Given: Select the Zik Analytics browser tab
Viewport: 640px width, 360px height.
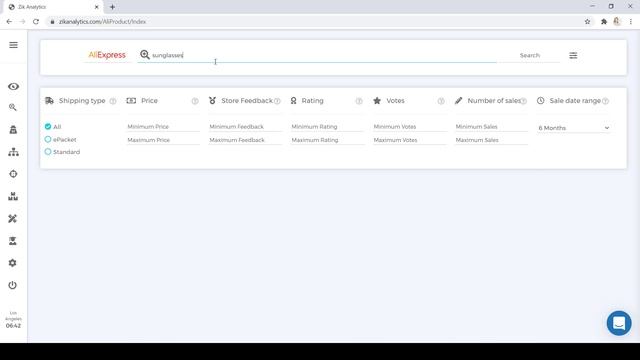Looking at the screenshot, I should [x=53, y=7].
